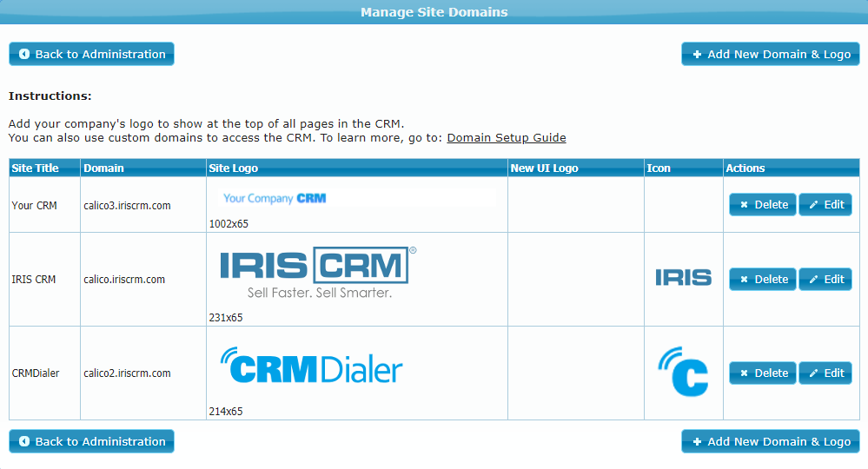Image resolution: width=868 pixels, height=469 pixels.
Task: Delete the IRIS CRM domain row
Action: [x=762, y=280]
